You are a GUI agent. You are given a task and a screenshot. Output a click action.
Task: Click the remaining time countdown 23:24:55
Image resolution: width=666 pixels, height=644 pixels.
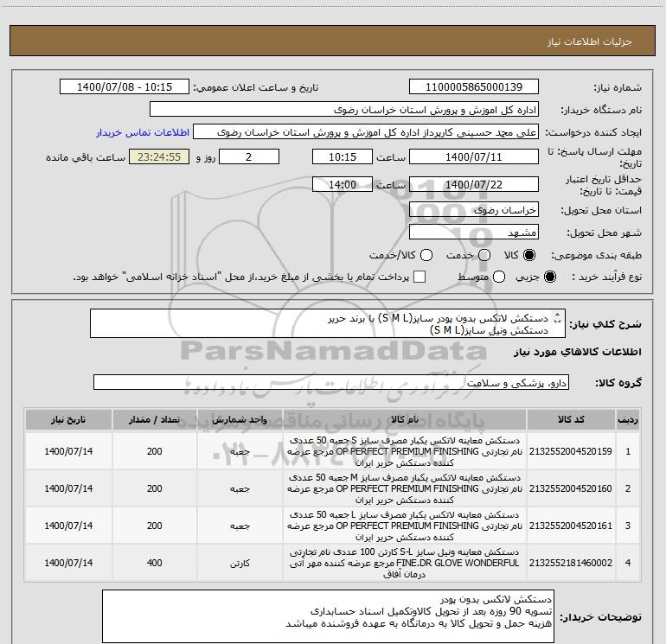point(159,157)
